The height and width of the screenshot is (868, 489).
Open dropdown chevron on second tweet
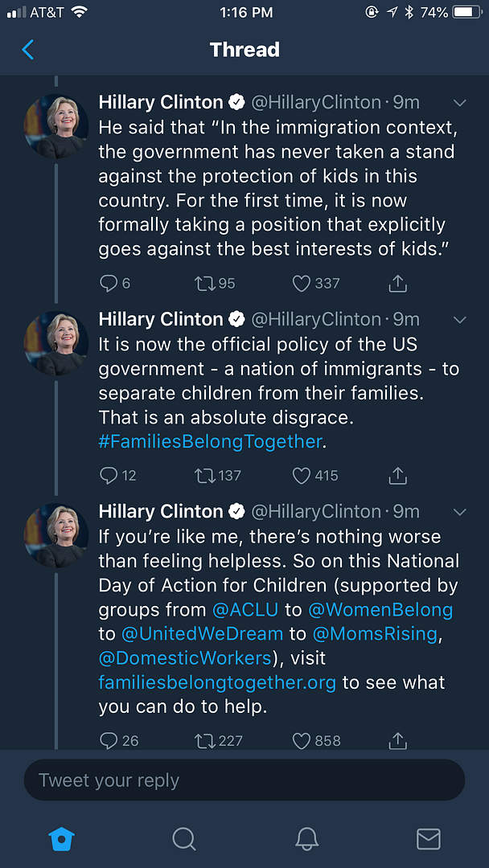[x=460, y=320]
